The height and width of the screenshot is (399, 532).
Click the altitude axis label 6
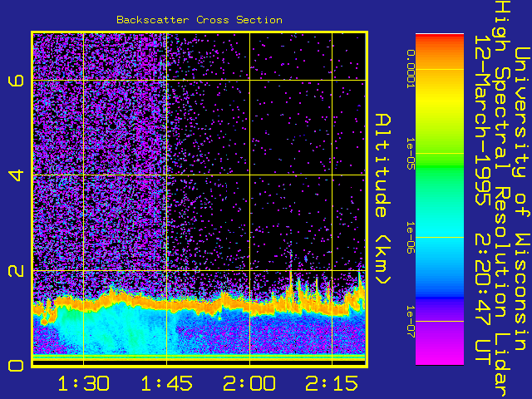point(16,81)
